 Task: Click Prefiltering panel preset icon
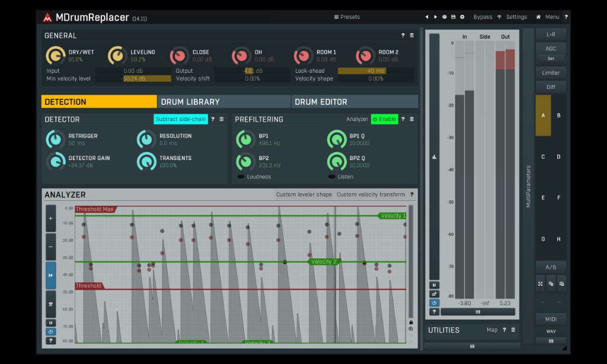[412, 119]
